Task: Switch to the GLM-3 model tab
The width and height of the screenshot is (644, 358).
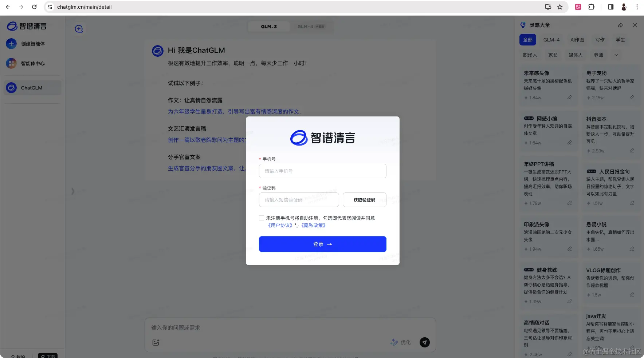Action: 269,27
